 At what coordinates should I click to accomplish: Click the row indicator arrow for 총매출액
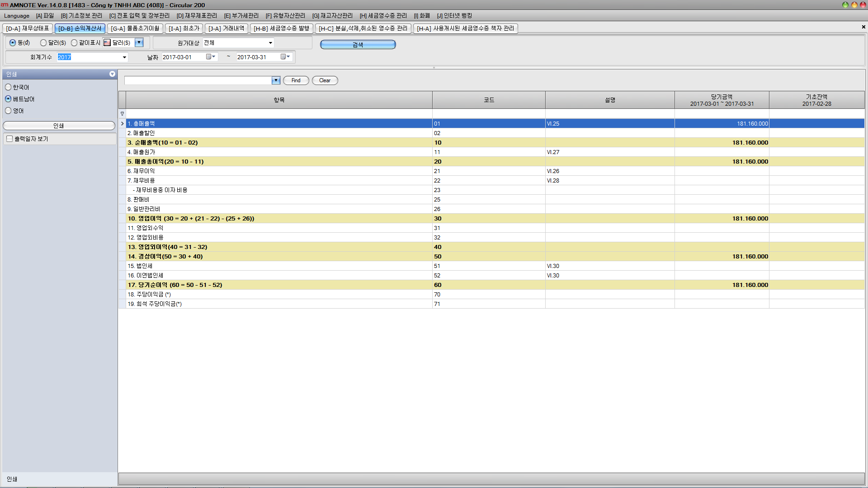tap(122, 123)
